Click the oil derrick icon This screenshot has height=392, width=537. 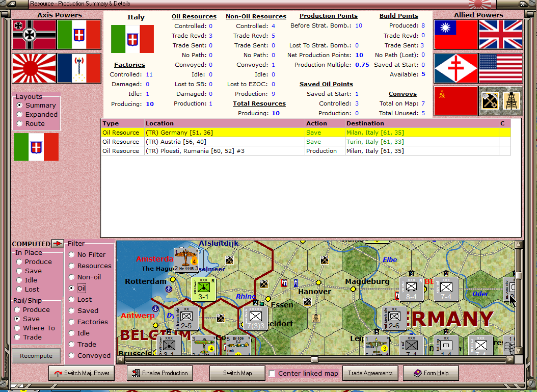point(512,101)
